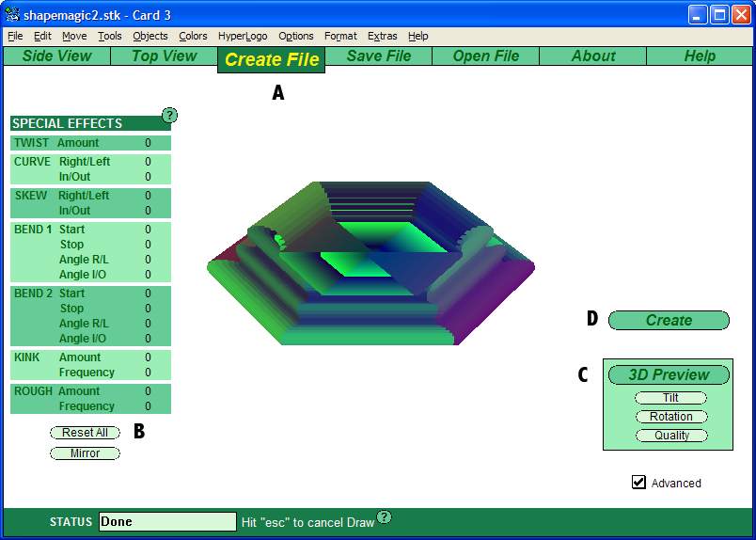The height and width of the screenshot is (540, 756).
Task: Click the app icon in title bar
Action: pyautogui.click(x=13, y=15)
